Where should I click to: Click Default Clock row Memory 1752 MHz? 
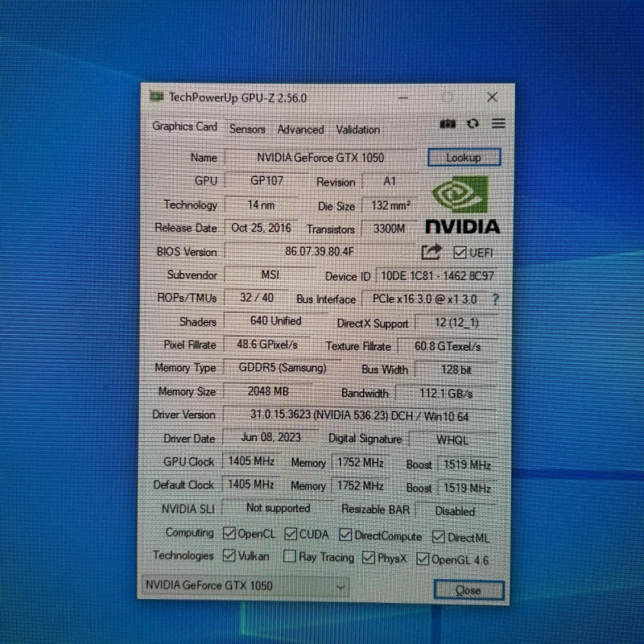(x=360, y=486)
